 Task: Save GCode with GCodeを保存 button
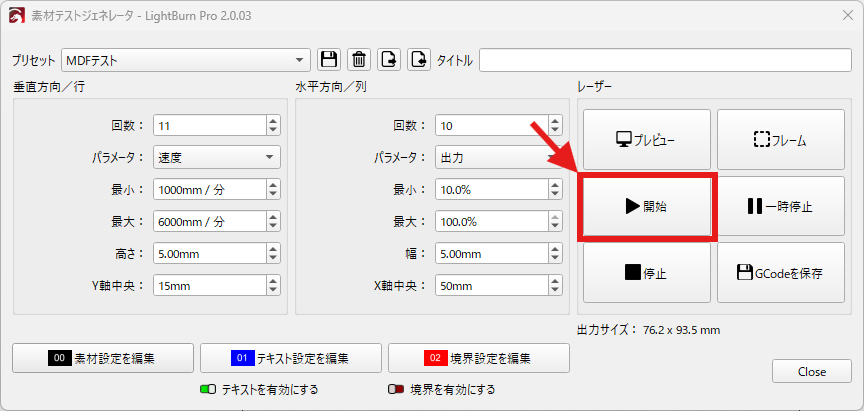coord(780,272)
